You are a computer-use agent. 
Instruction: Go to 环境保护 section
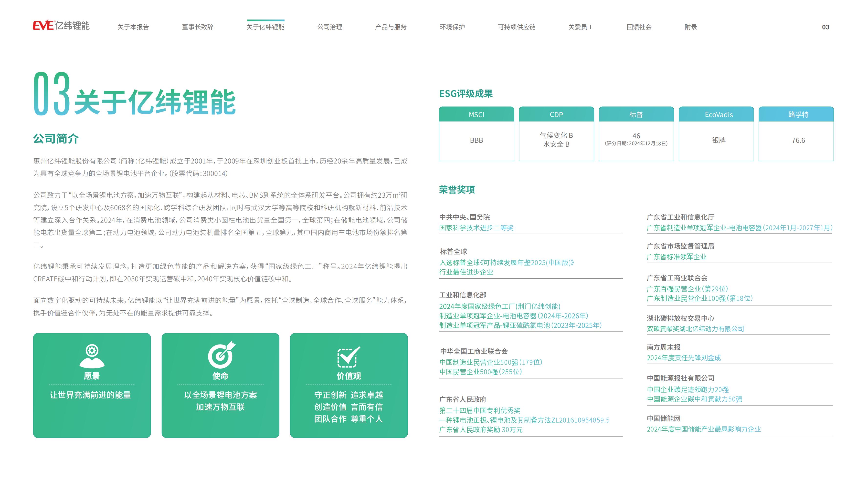(x=452, y=27)
